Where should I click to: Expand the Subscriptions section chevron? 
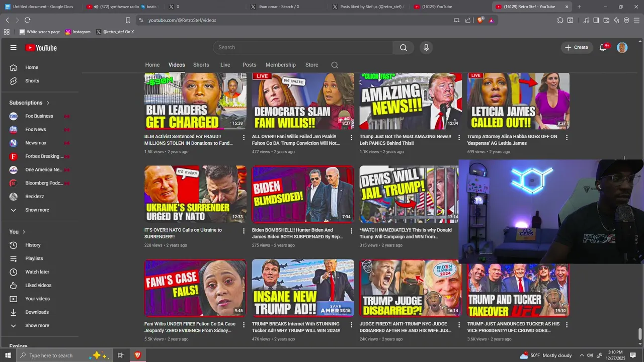click(x=48, y=103)
